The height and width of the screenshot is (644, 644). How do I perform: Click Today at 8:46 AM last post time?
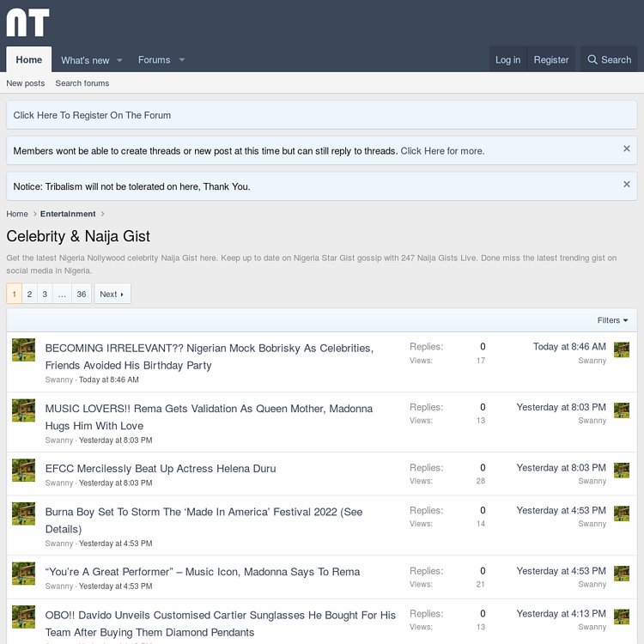click(x=569, y=346)
